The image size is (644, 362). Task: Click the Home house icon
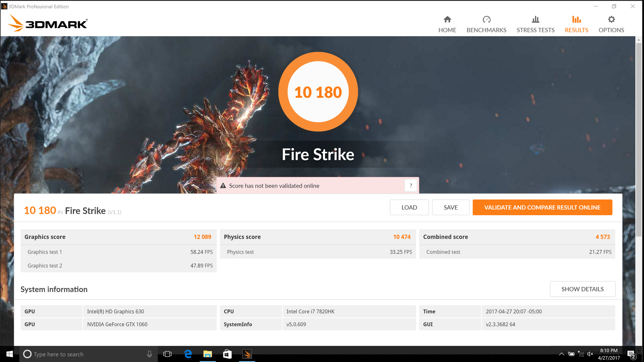click(x=447, y=19)
